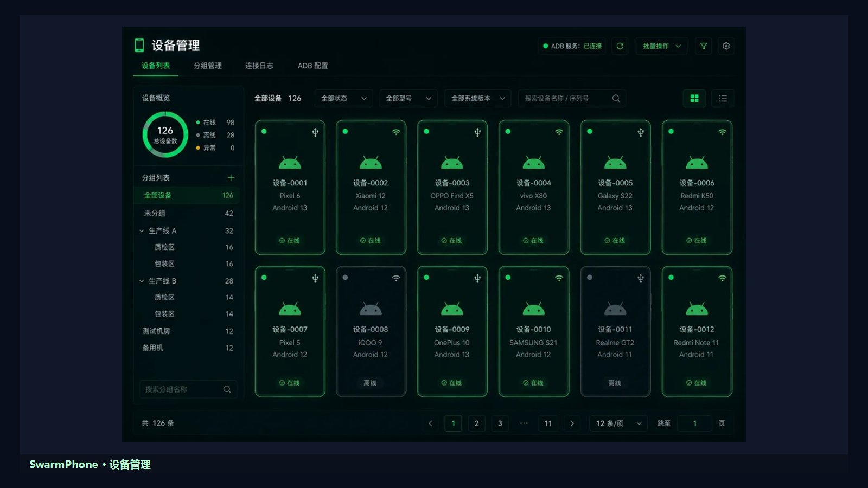Click the refresh icon beside ADB status

[x=620, y=46]
